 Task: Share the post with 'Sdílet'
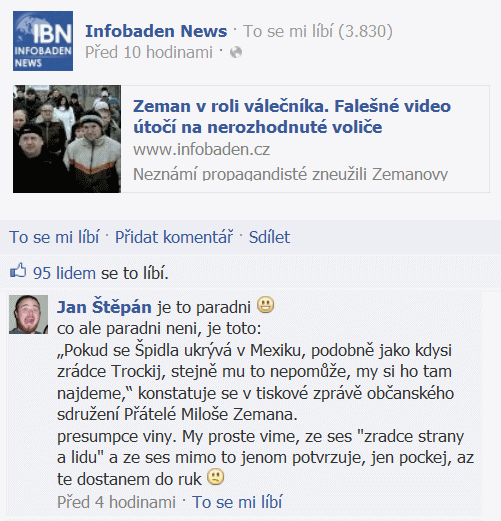click(269, 237)
